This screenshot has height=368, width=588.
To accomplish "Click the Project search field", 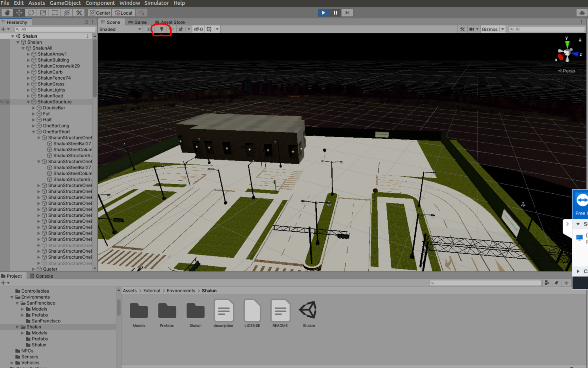I will point(485,283).
